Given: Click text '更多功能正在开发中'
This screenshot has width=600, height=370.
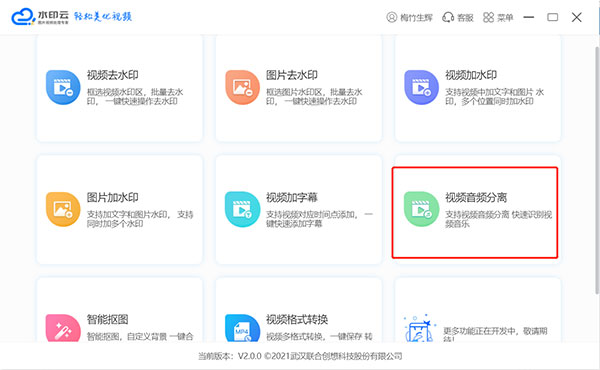Looking at the screenshot, I should [x=496, y=333].
